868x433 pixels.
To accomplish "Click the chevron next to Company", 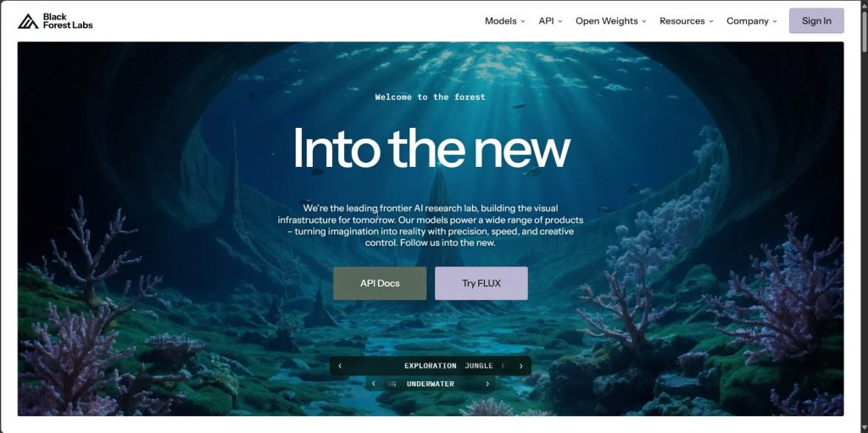I will coord(775,21).
